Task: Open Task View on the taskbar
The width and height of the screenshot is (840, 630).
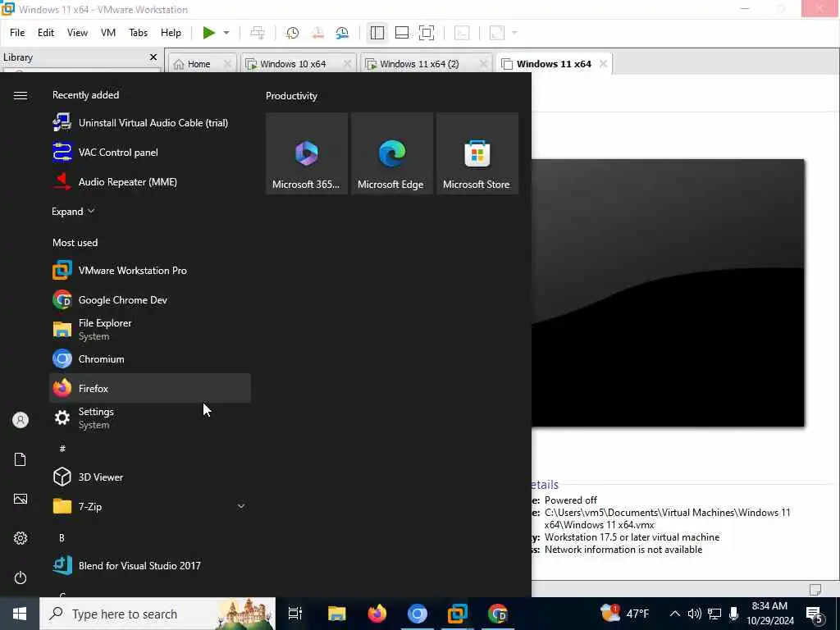Action: [295, 614]
